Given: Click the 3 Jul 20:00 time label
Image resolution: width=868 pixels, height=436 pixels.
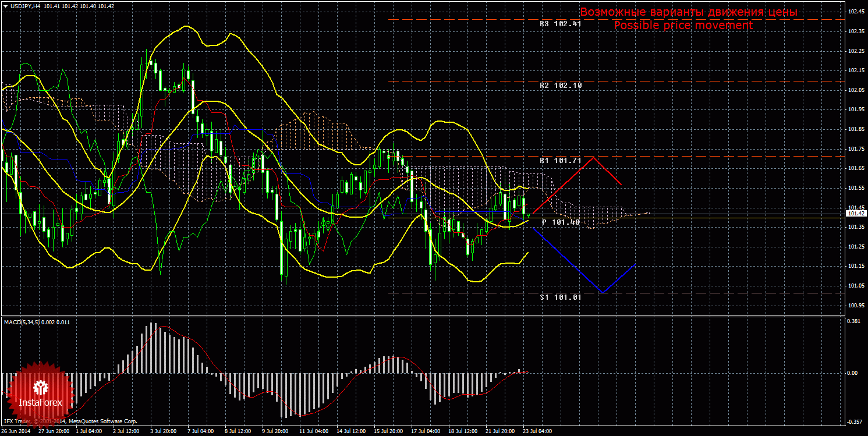Looking at the screenshot, I should pyautogui.click(x=163, y=432).
